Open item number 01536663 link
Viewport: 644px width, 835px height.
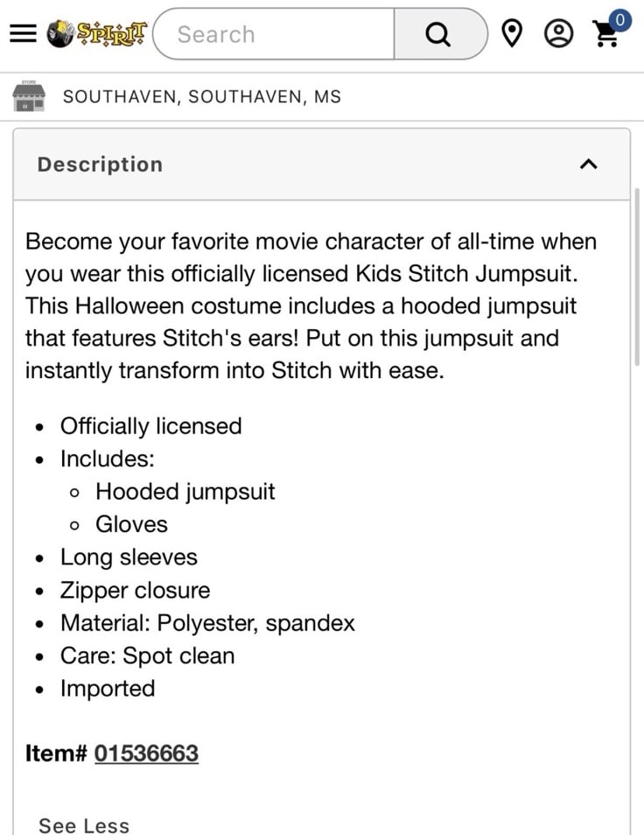click(x=146, y=753)
